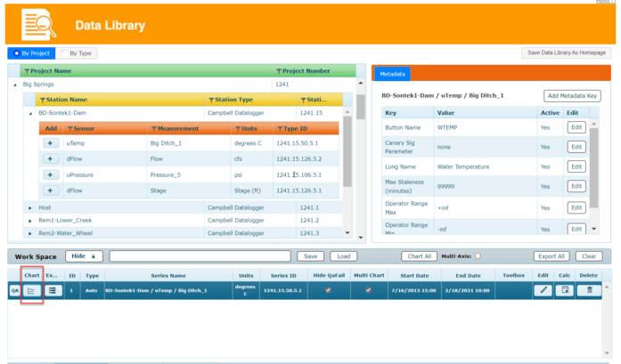Expand the Rem1-Lower_Creek station

pyautogui.click(x=30, y=221)
